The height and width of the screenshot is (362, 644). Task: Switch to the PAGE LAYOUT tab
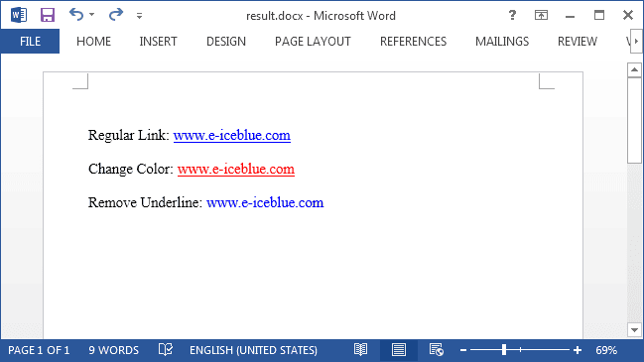coord(313,41)
